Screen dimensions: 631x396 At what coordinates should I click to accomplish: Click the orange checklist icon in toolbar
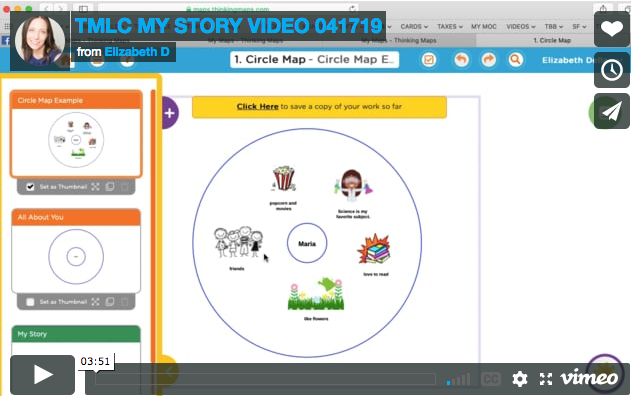click(429, 60)
